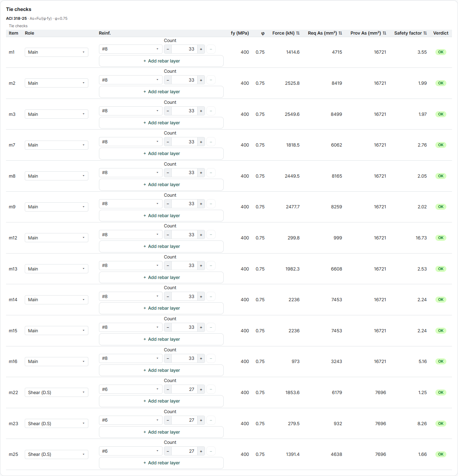Select force value 2549.6 in row m3
Screen dimensions: 458x476
click(292, 114)
